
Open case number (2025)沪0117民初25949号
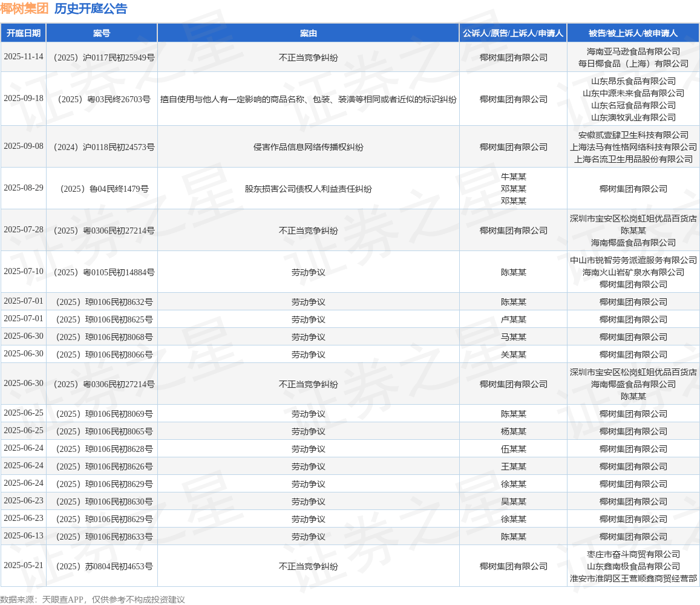[102, 57]
